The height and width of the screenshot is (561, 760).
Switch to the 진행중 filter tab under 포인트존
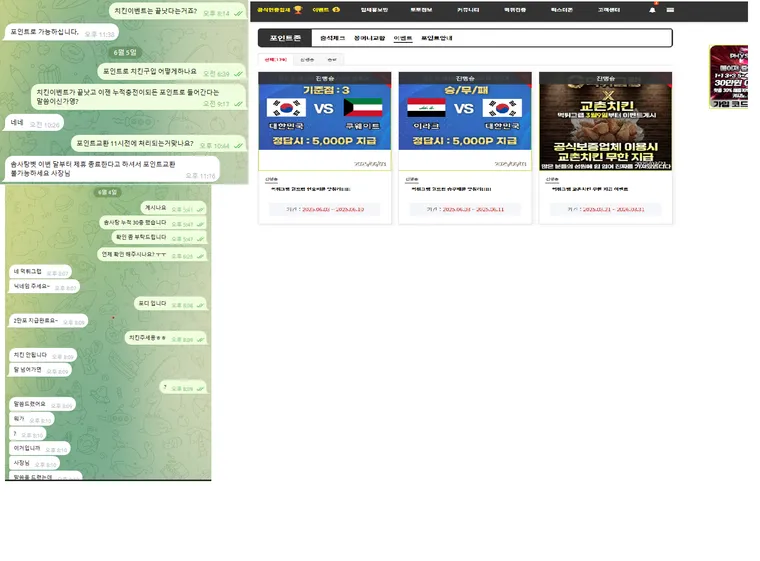(x=307, y=60)
